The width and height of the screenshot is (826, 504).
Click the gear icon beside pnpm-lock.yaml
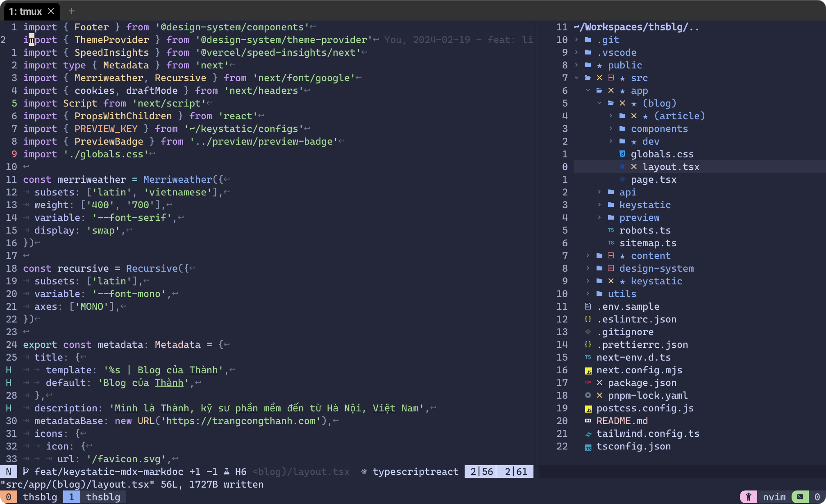coord(588,395)
